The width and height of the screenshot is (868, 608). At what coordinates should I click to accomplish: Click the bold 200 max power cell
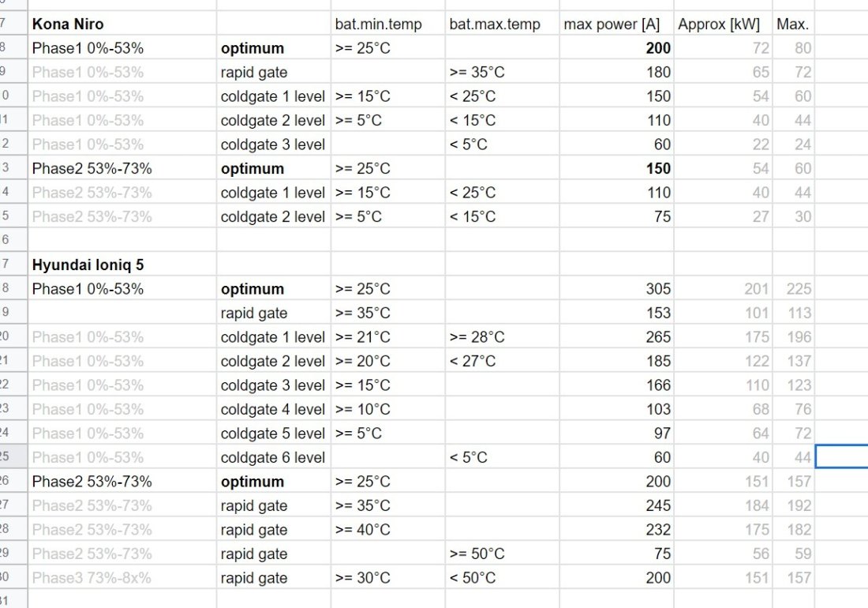pyautogui.click(x=616, y=48)
